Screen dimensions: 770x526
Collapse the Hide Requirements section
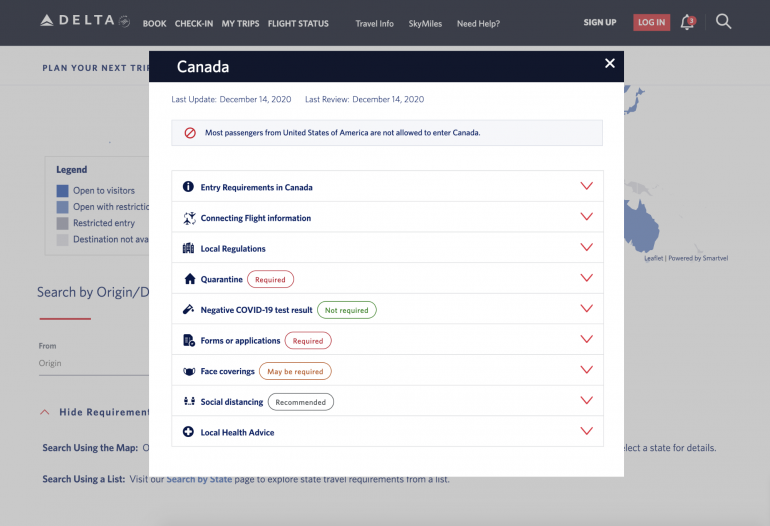[x=95, y=412]
